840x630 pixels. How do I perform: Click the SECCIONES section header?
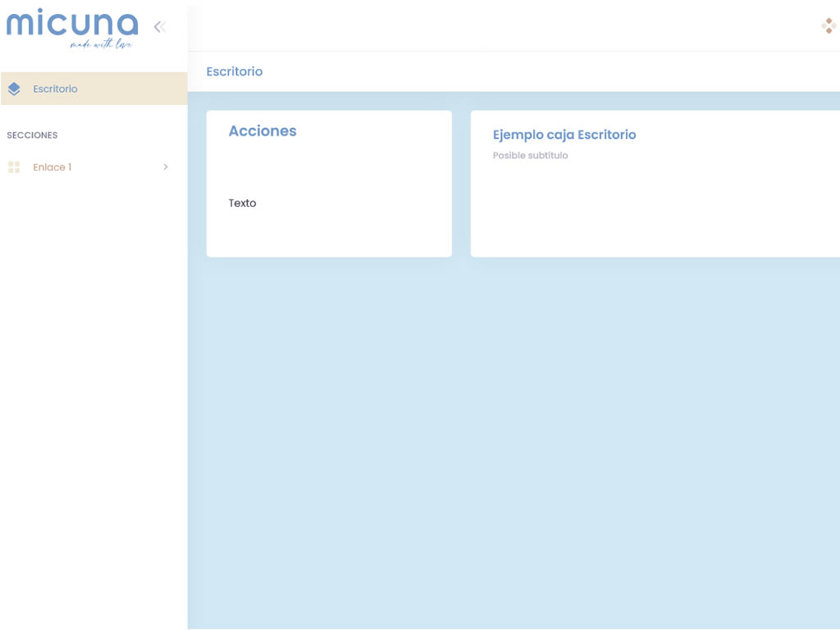coord(32,135)
